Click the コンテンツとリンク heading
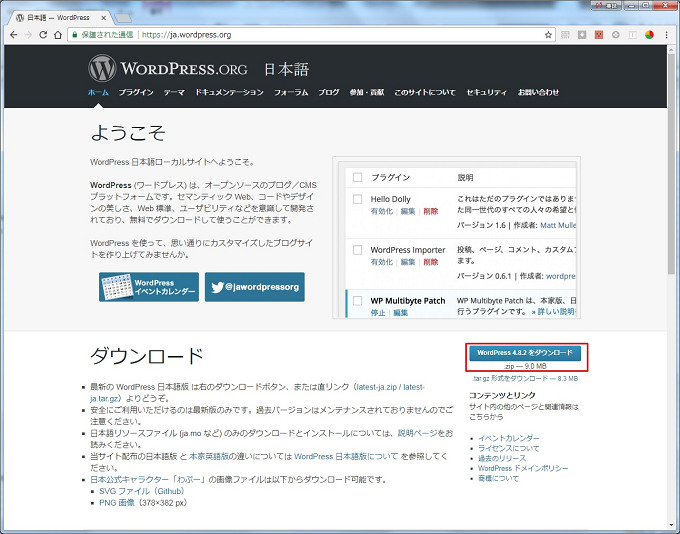Screen dimensions: 680x534 coord(502,395)
